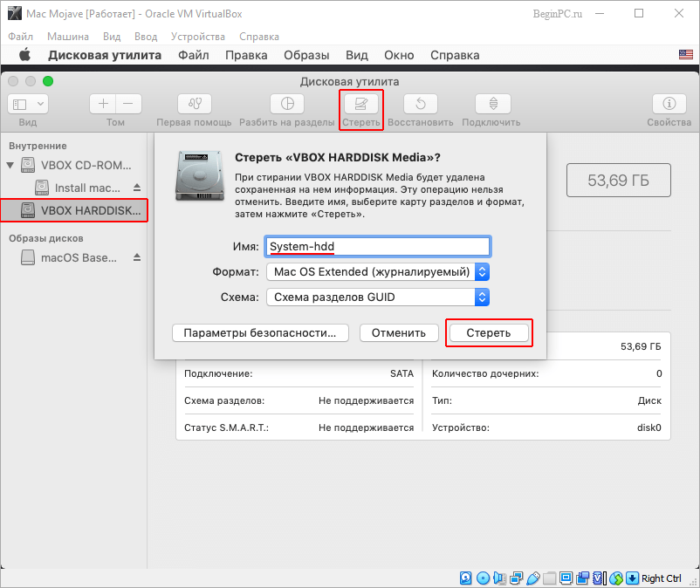Click the network adapters indicator in status bar

(517, 578)
